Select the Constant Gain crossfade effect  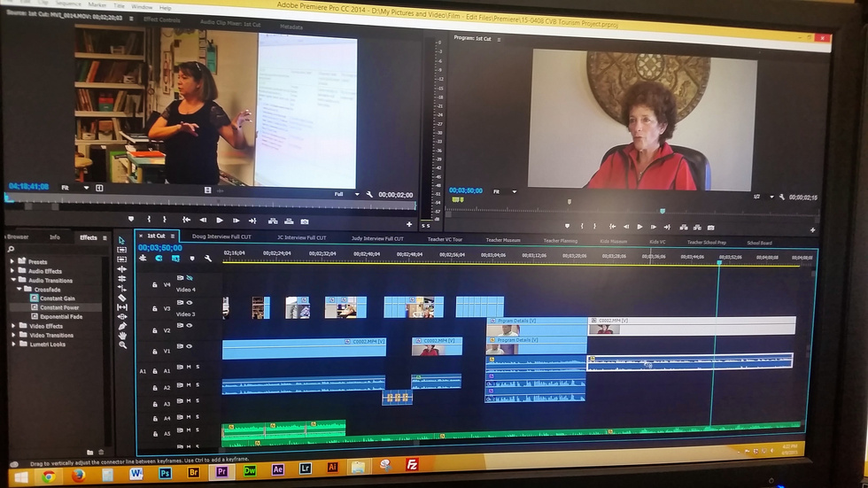[x=58, y=298]
